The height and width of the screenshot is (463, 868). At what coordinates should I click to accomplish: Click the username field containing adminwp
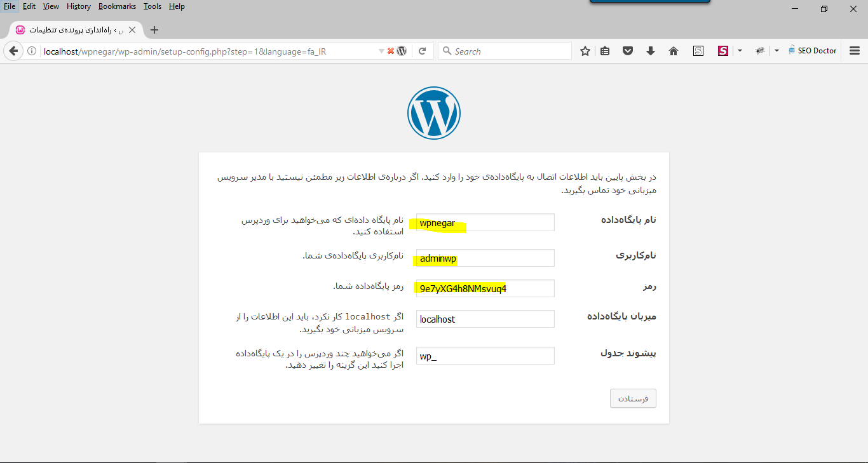pos(485,258)
